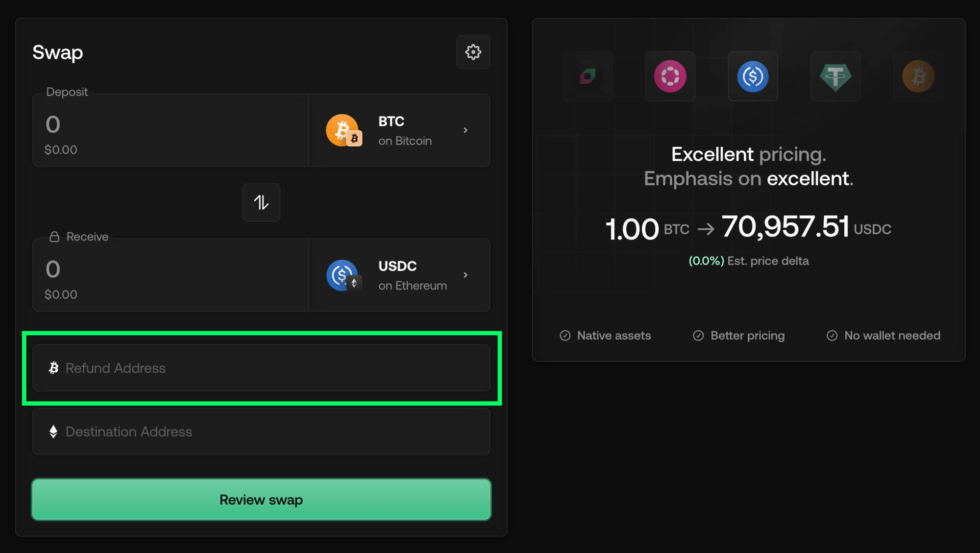Image resolution: width=980 pixels, height=553 pixels.
Task: Click the Native assets checkmark
Action: click(565, 336)
